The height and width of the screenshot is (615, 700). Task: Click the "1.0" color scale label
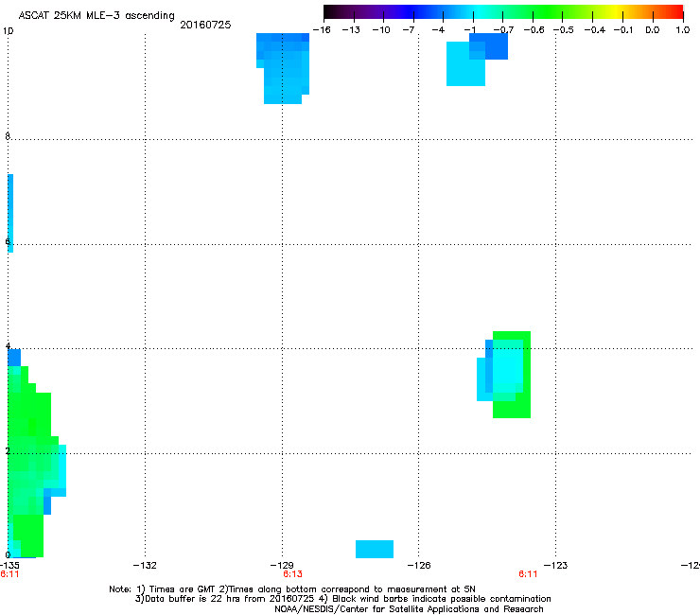click(683, 30)
